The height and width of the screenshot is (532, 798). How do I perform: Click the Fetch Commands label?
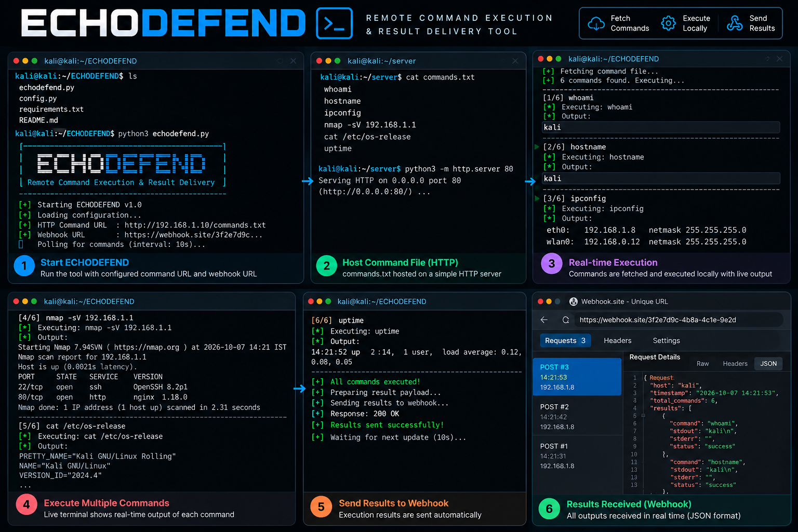(630, 23)
